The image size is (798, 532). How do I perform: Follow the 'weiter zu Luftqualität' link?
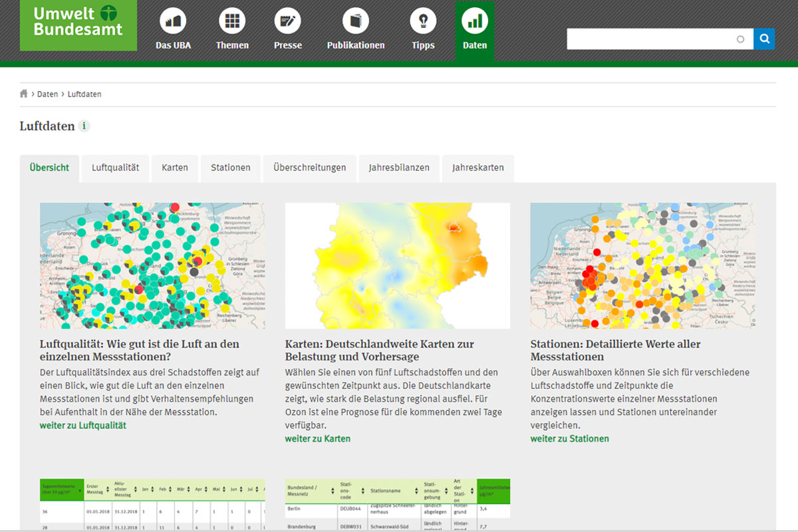click(x=82, y=425)
